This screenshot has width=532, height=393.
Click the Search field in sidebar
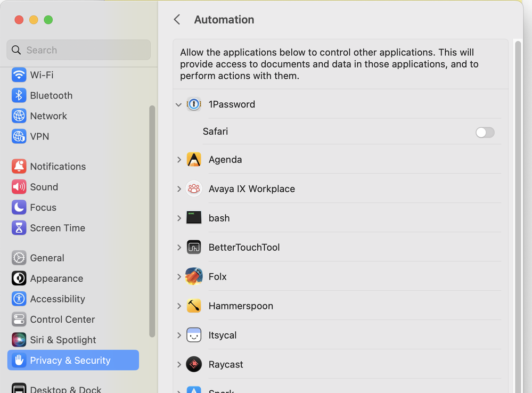79,50
